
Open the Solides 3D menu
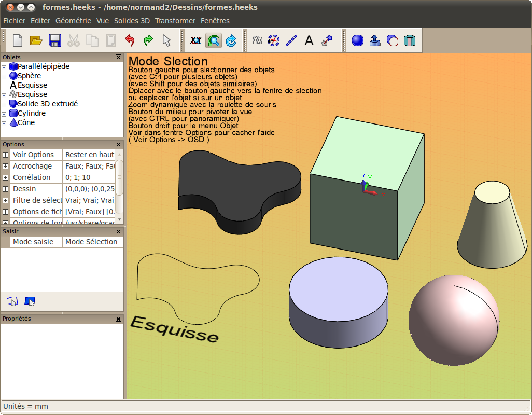(x=132, y=21)
